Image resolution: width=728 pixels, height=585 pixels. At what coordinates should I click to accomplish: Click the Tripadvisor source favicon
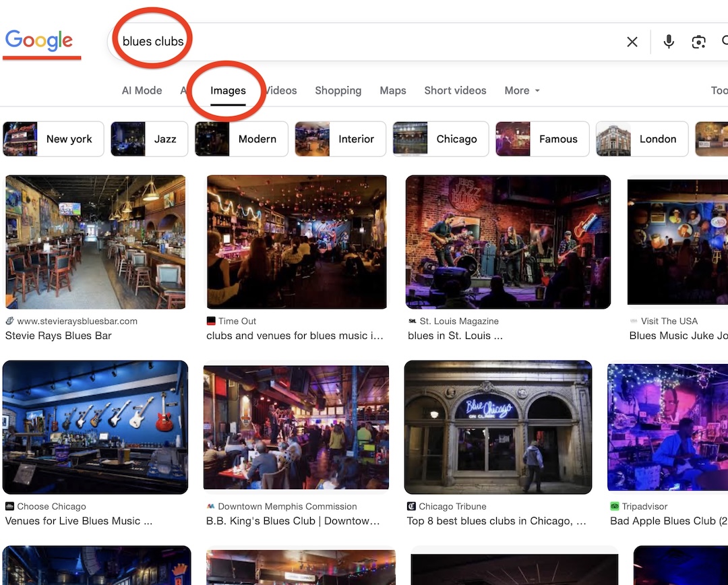pyautogui.click(x=614, y=507)
